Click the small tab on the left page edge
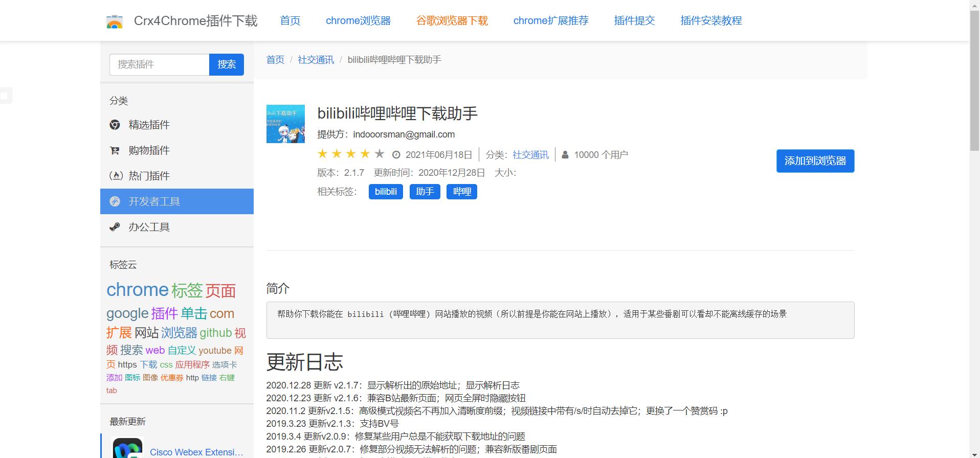The width and height of the screenshot is (980, 458). (6, 96)
